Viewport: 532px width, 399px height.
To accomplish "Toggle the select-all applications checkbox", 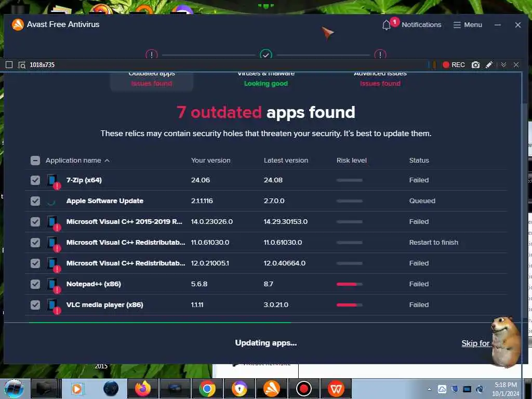I will click(35, 161).
